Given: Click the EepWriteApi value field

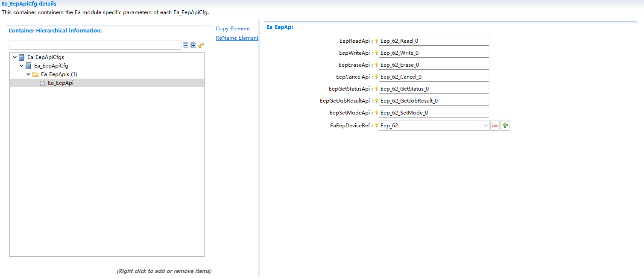Looking at the screenshot, I should [x=433, y=53].
